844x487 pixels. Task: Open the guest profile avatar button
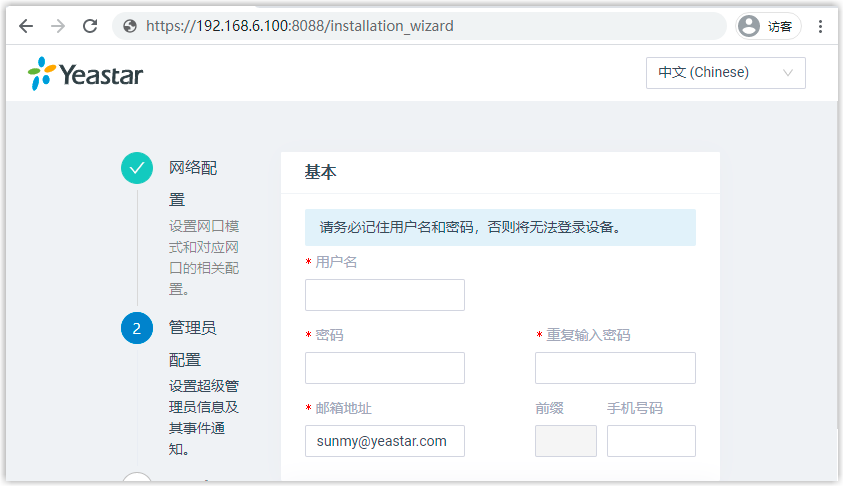click(x=767, y=26)
